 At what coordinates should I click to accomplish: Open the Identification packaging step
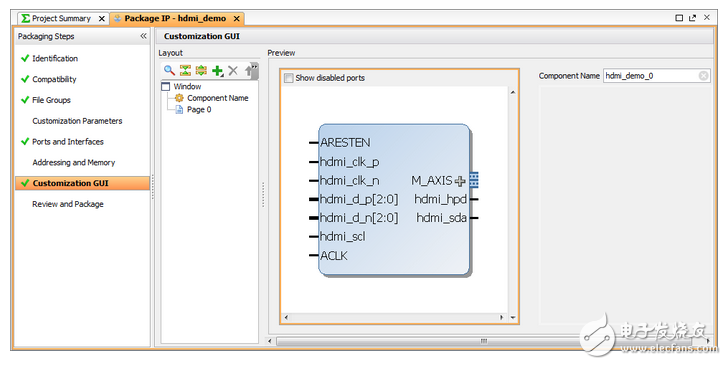click(55, 58)
